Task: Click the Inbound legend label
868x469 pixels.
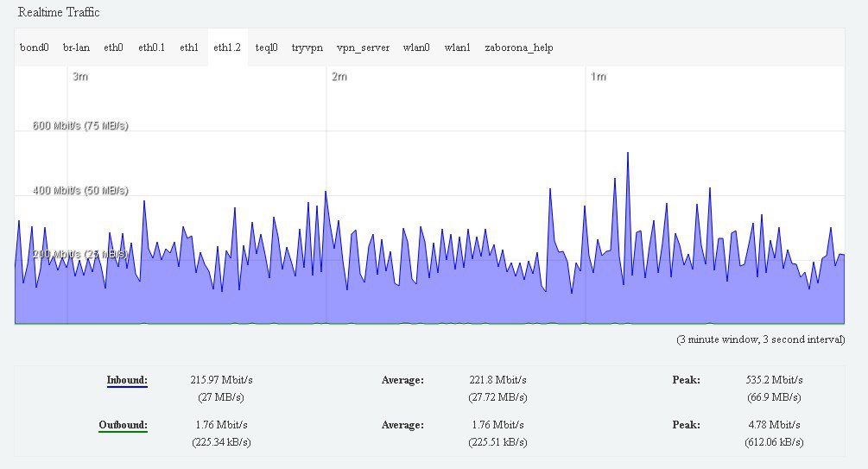Action: click(127, 380)
